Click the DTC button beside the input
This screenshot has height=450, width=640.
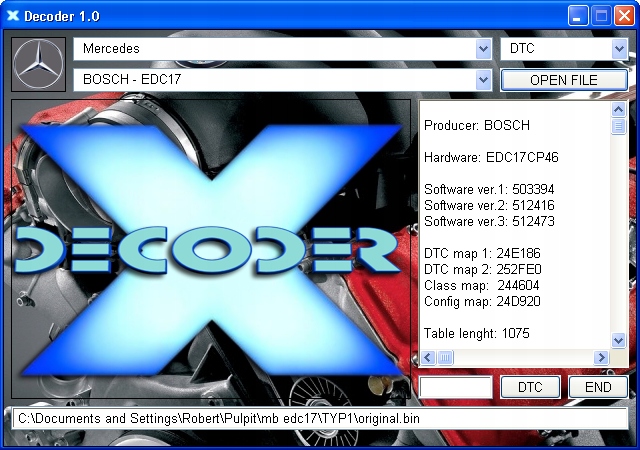530,387
